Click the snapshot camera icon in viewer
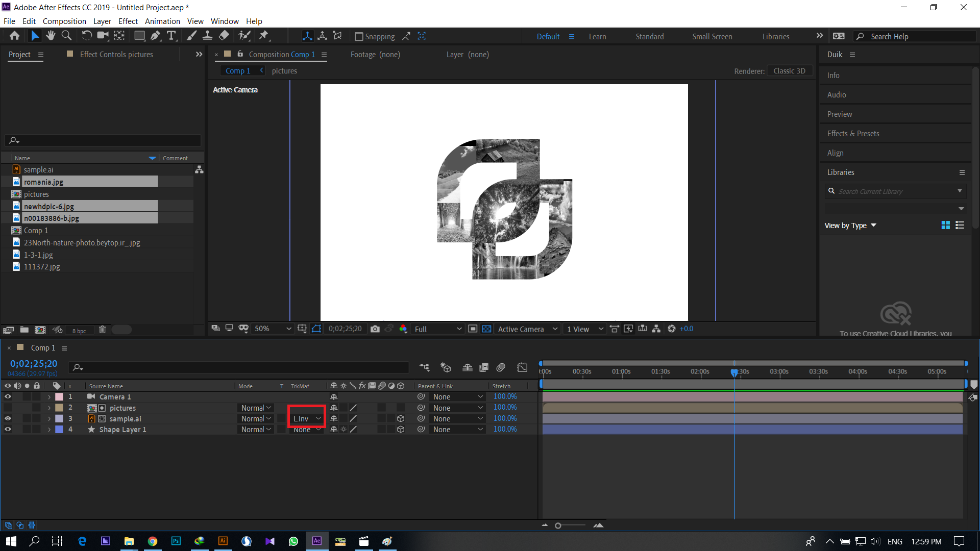Screen dimensions: 980x551 click(375, 329)
